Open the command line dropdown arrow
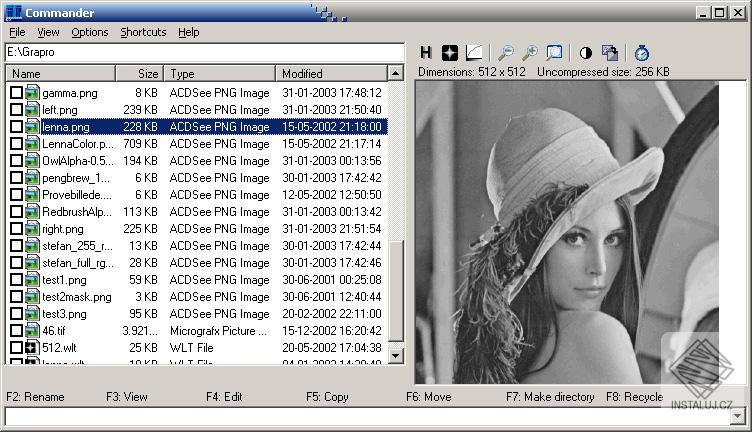Screen dimensions: 752x432 [740, 416]
